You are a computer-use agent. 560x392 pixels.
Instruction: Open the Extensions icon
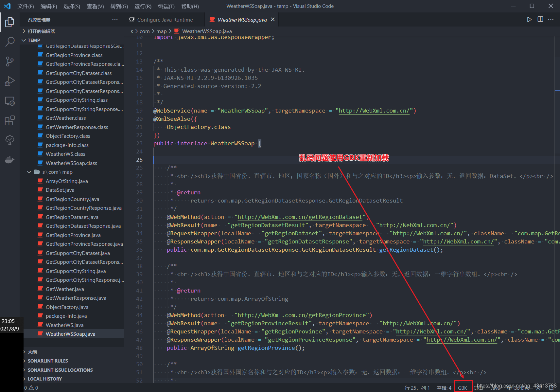(x=9, y=120)
